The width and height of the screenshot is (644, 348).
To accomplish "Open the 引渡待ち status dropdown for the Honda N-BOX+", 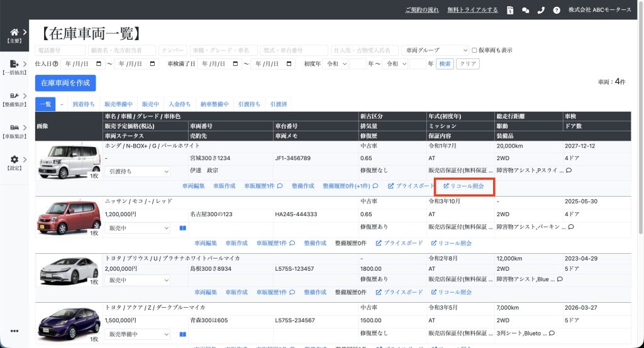I will (x=137, y=171).
